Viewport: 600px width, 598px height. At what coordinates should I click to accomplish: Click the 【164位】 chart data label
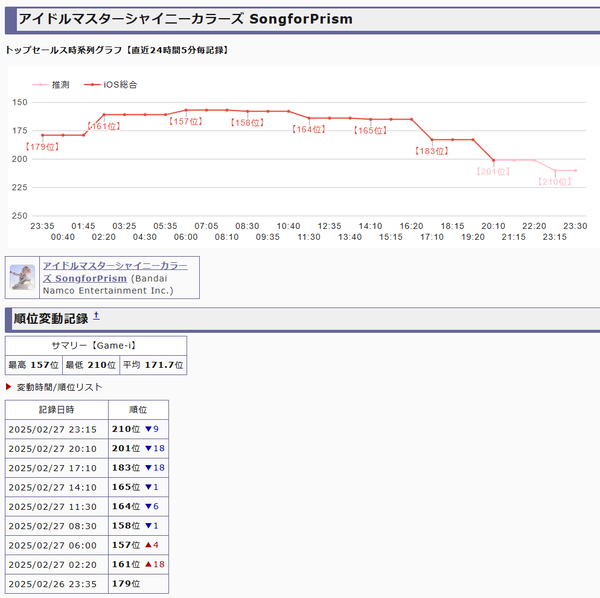[308, 130]
